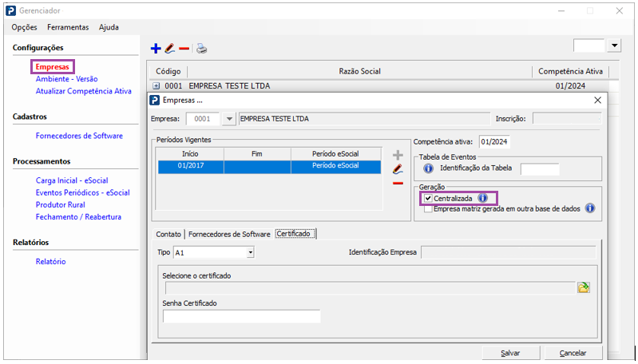Click info icon beside Empresa matriz option
Viewport: 638px width, 364px height.
coord(589,208)
